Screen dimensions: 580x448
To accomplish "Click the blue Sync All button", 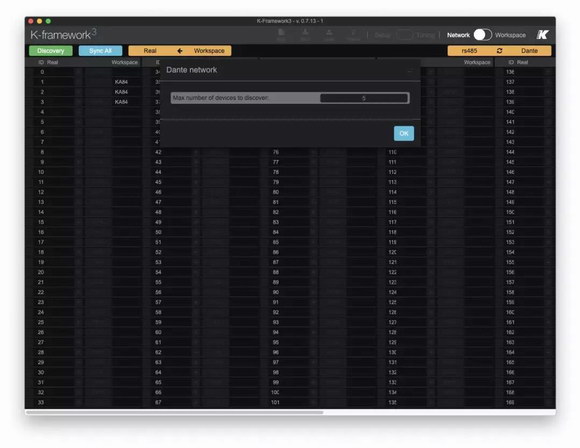I will click(x=100, y=51).
